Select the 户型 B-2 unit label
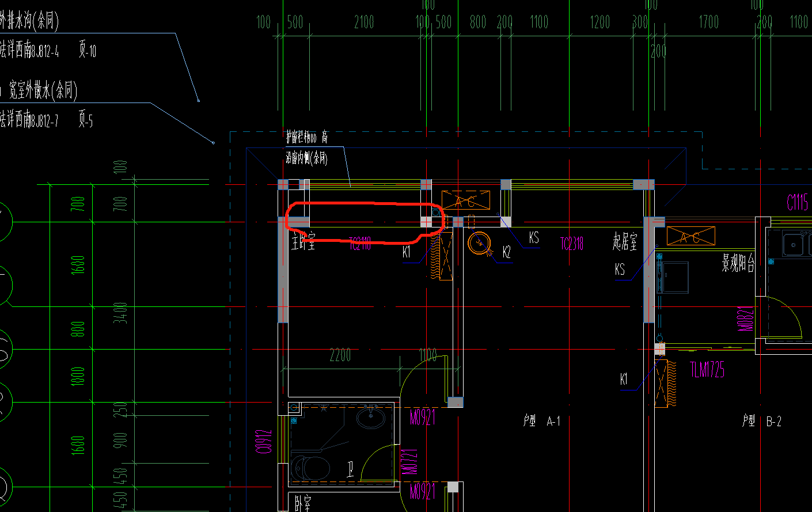The image size is (812, 512). [x=762, y=422]
